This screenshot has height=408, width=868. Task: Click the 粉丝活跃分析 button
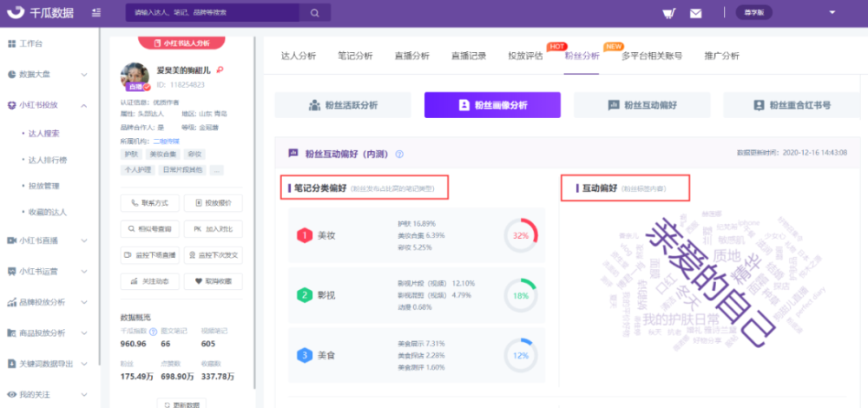(x=344, y=105)
